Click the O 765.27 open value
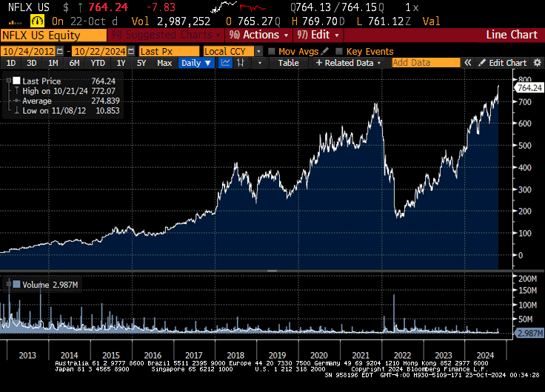 pyautogui.click(x=253, y=21)
